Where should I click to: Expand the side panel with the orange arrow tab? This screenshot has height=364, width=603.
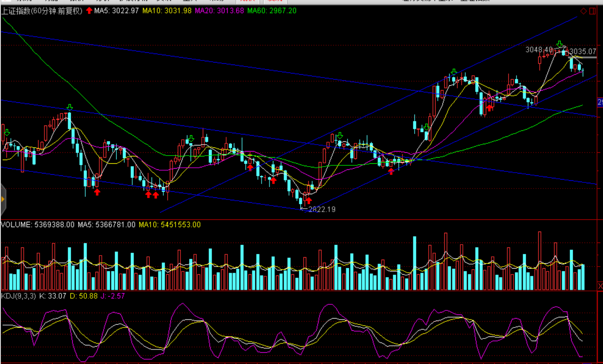pyautogui.click(x=3, y=199)
